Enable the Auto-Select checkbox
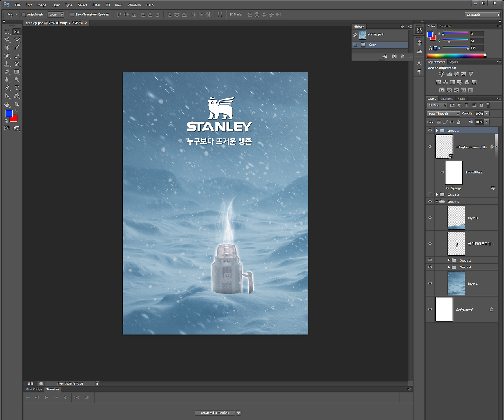 pyautogui.click(x=24, y=15)
